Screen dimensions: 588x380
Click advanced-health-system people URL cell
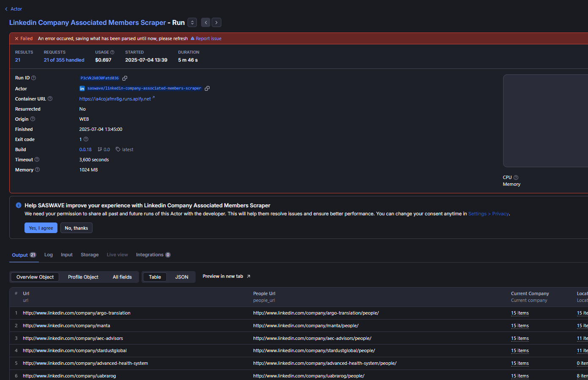pos(325,363)
